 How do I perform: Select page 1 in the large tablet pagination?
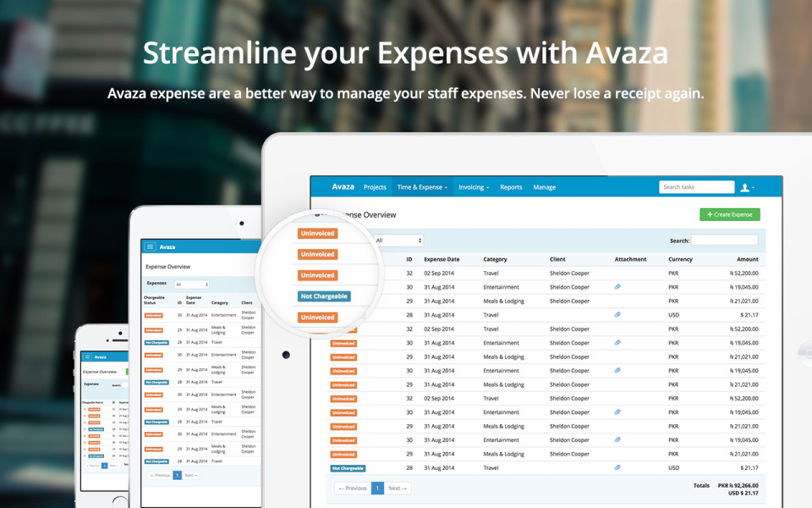click(x=377, y=489)
